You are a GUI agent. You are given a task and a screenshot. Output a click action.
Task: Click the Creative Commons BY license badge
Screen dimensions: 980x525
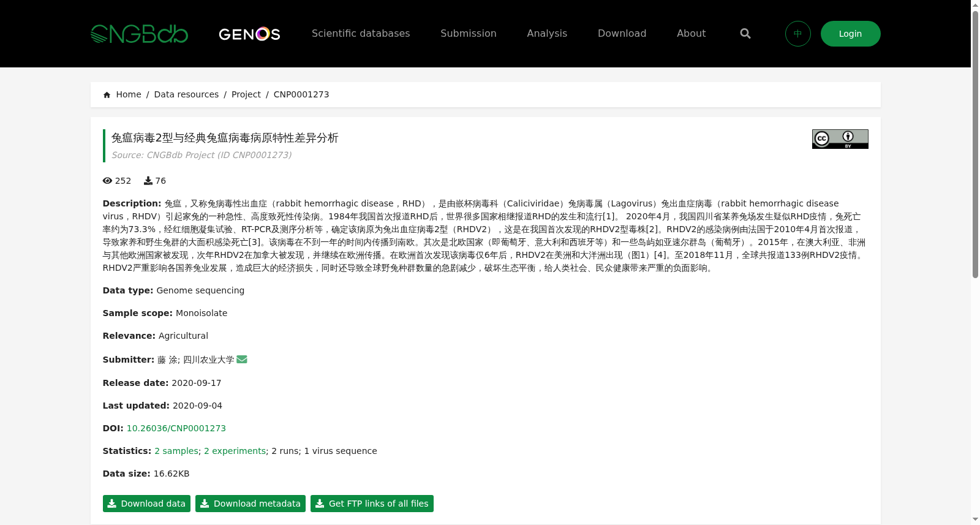pyautogui.click(x=840, y=139)
